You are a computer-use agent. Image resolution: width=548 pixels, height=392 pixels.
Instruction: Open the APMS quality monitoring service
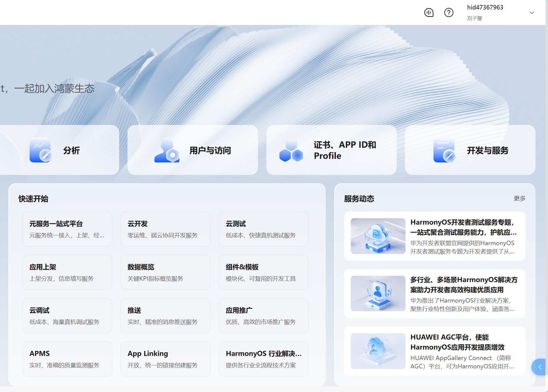(x=67, y=359)
